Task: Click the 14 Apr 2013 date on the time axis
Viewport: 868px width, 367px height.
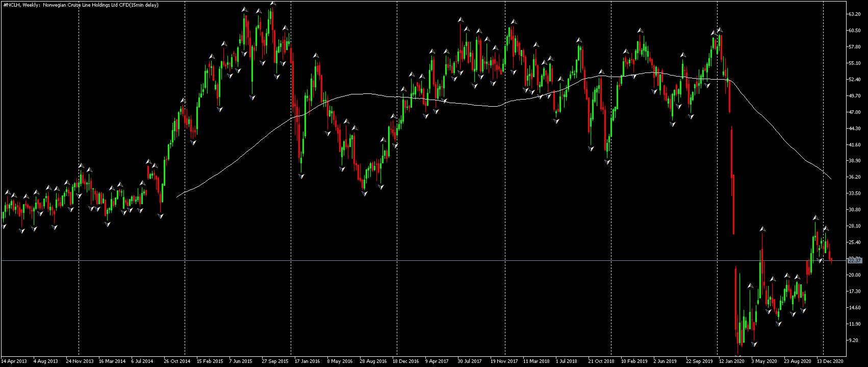Action: pyautogui.click(x=14, y=361)
